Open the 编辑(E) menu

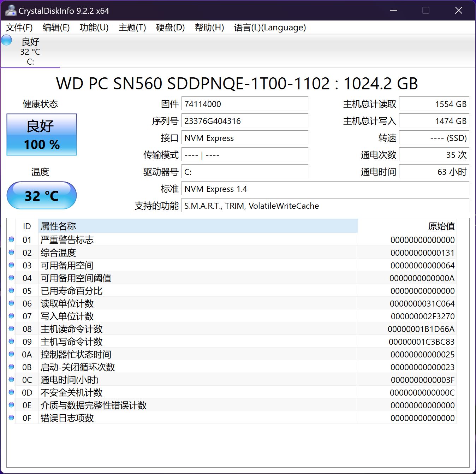(x=56, y=28)
